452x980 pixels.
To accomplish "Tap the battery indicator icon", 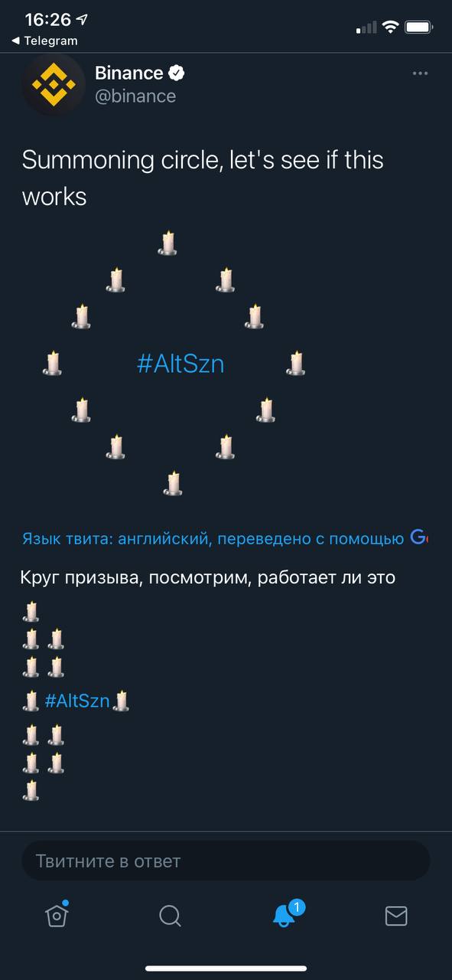I will (x=419, y=28).
